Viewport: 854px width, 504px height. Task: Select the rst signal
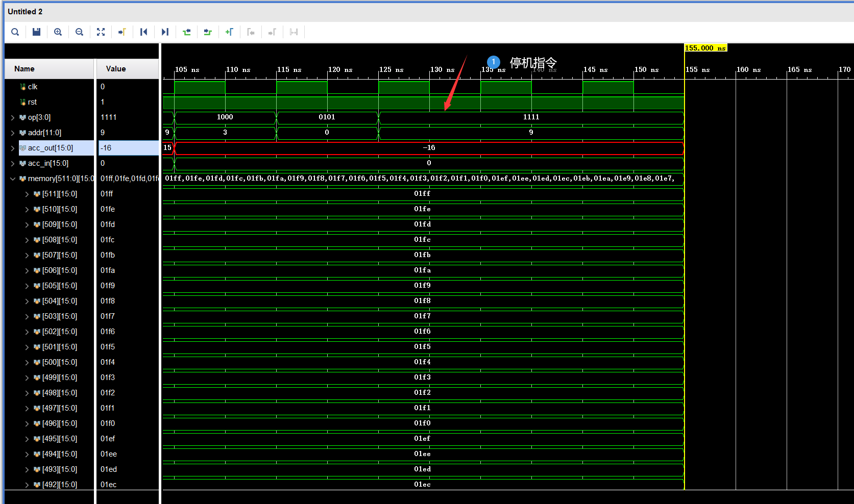coord(32,102)
